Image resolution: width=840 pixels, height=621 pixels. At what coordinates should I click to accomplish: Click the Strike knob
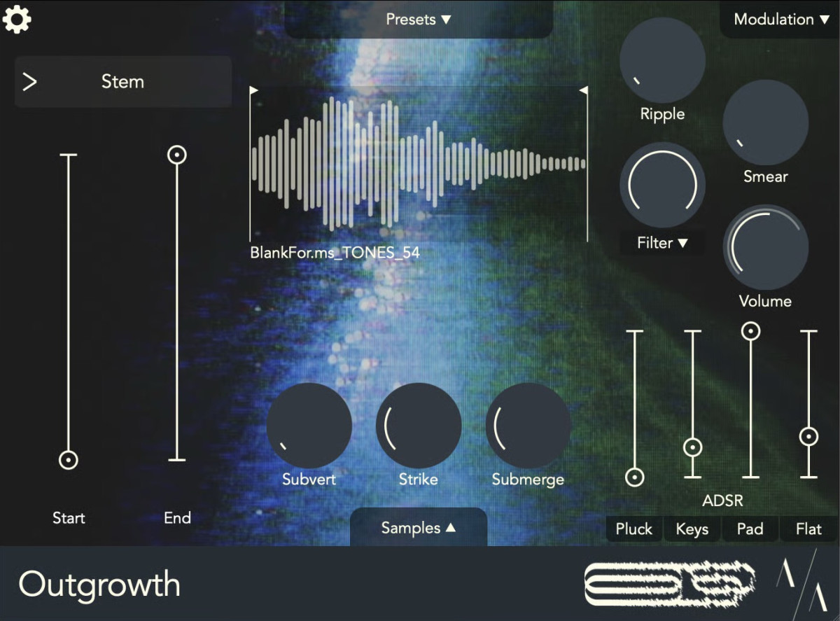(418, 426)
